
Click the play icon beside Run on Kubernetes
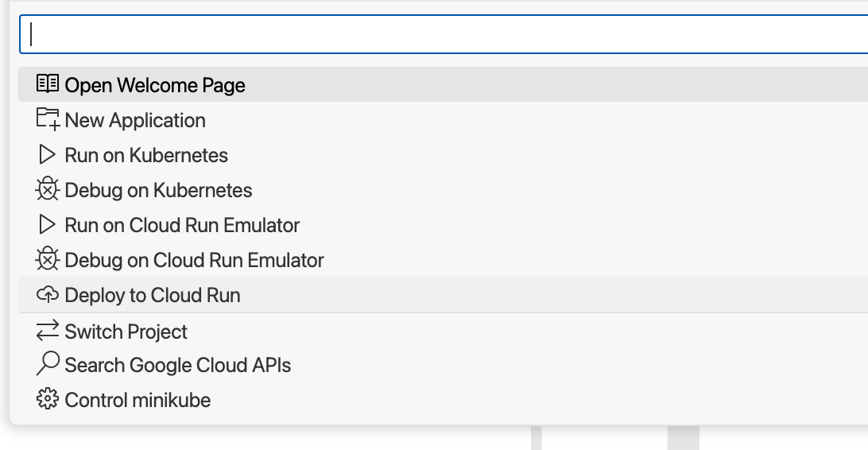pos(48,154)
